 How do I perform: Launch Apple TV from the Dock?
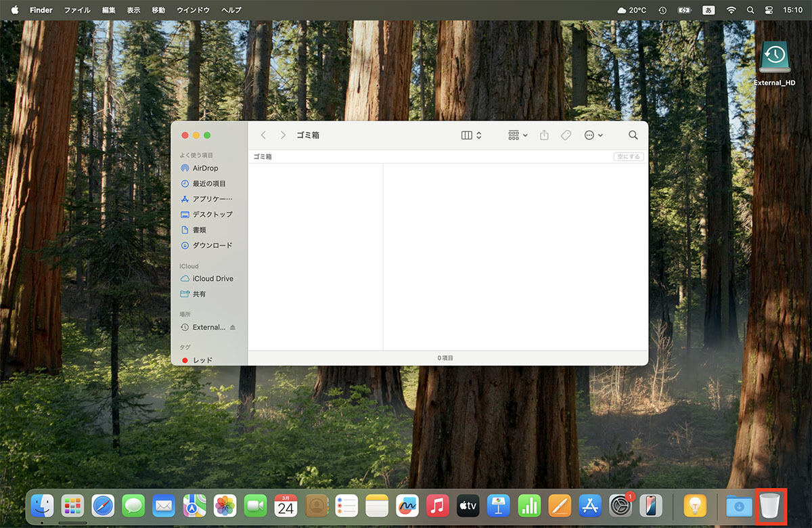coord(468,505)
